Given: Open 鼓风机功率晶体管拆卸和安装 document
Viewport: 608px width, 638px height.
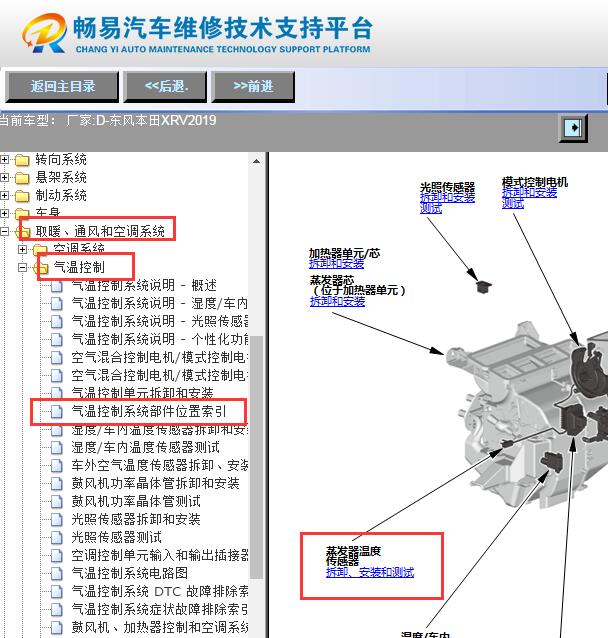Looking at the screenshot, I should point(155,483).
